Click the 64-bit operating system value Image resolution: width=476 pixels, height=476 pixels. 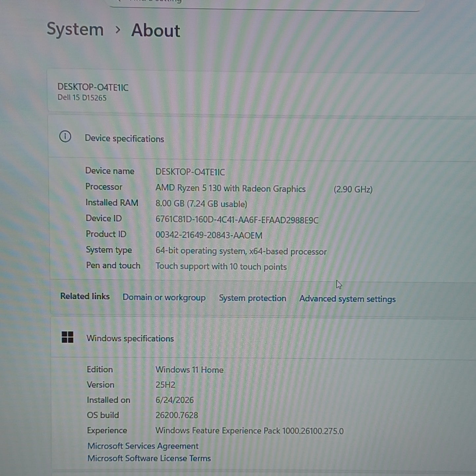pos(241,251)
